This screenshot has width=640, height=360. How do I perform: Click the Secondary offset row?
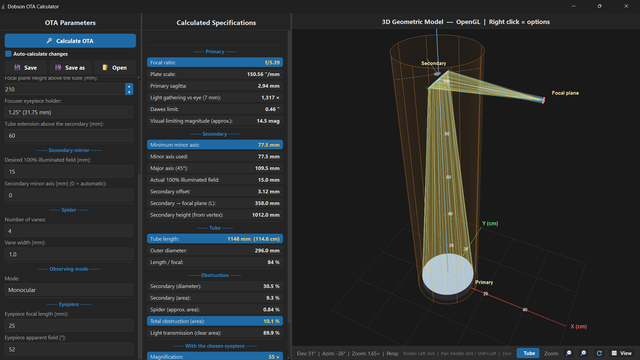[x=215, y=191]
